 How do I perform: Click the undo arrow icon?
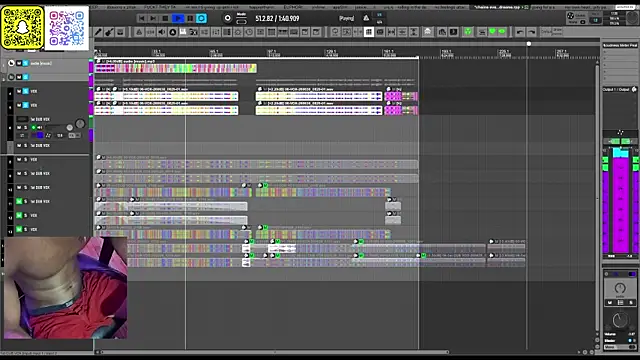point(520,32)
